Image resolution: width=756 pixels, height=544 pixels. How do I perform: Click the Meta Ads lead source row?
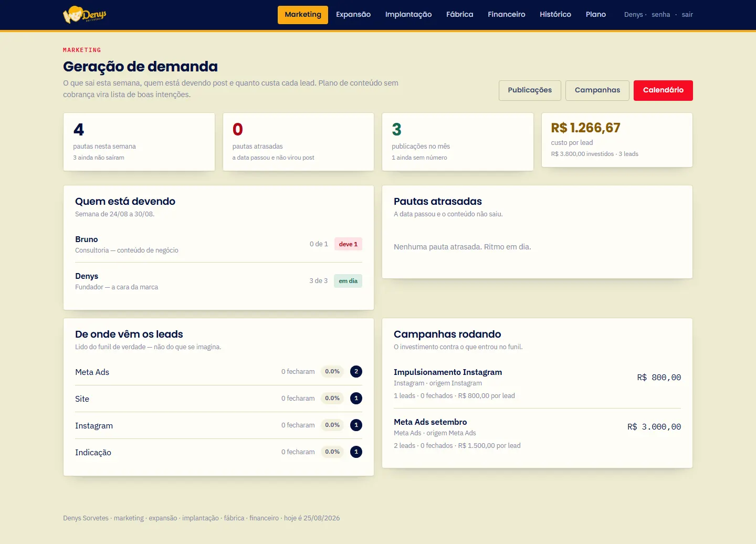click(x=218, y=372)
